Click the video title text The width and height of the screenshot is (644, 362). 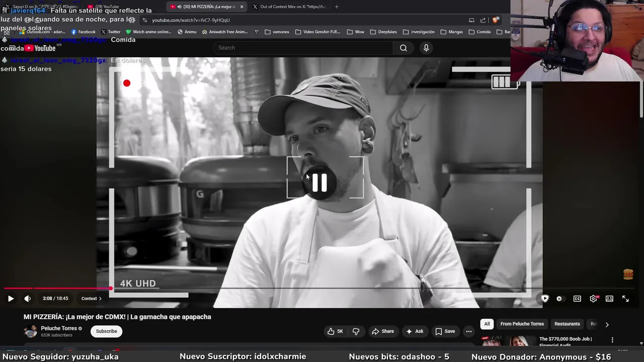point(117,317)
